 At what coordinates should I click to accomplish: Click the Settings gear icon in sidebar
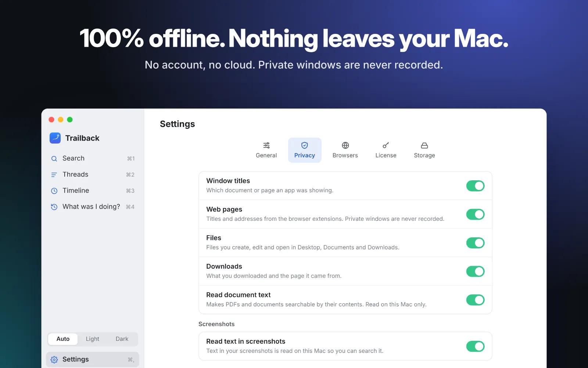(54, 360)
